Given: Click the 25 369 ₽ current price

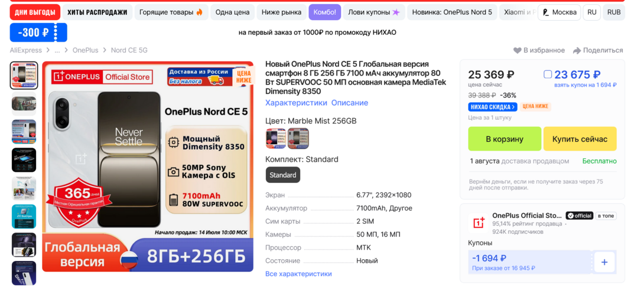Looking at the screenshot, I should click(491, 75).
